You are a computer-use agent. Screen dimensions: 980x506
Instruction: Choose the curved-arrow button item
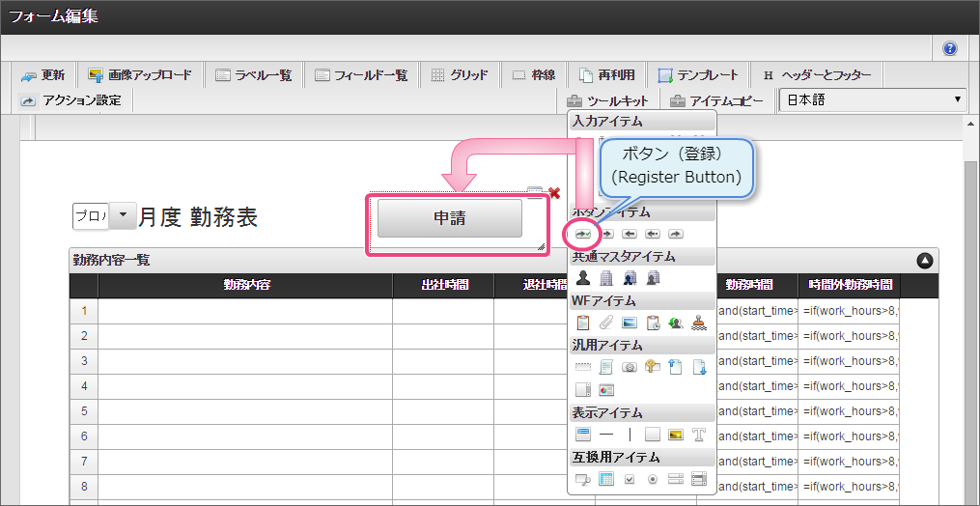point(676,234)
